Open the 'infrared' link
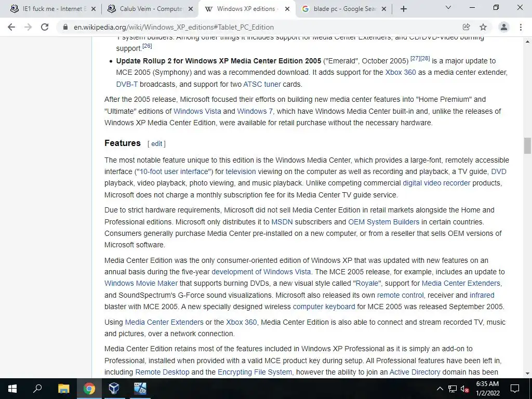The image size is (532, 399). [x=482, y=295]
